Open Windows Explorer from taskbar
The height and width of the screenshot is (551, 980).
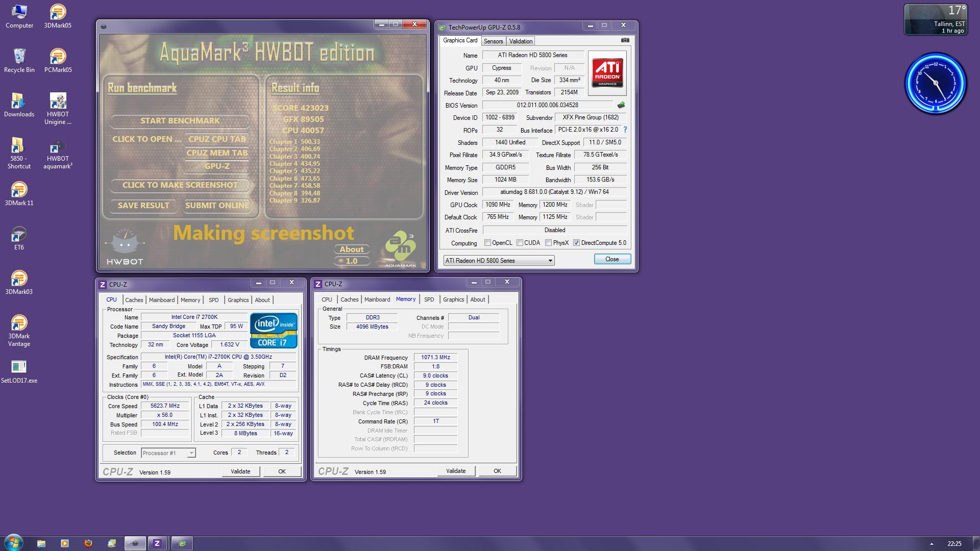click(41, 543)
